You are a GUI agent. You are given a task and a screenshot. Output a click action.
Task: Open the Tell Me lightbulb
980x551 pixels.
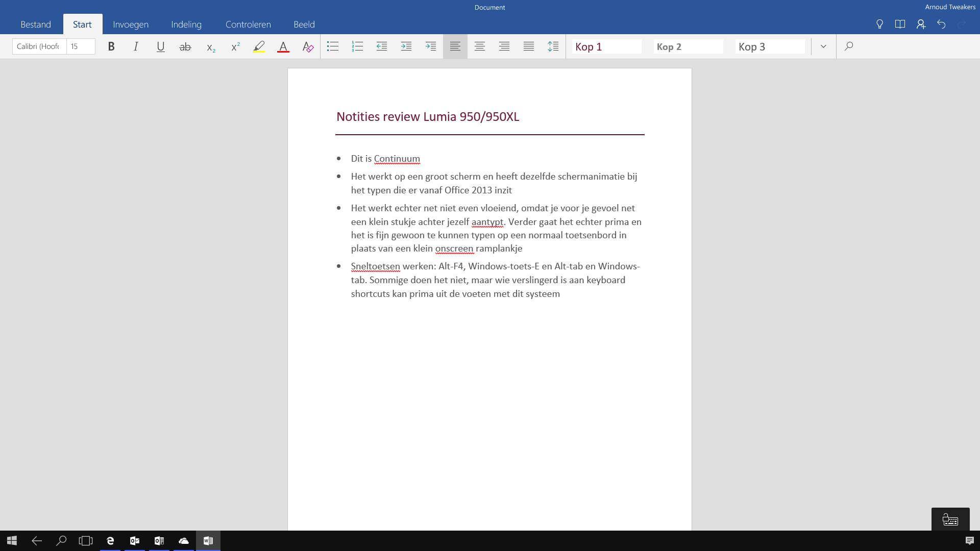(x=879, y=24)
